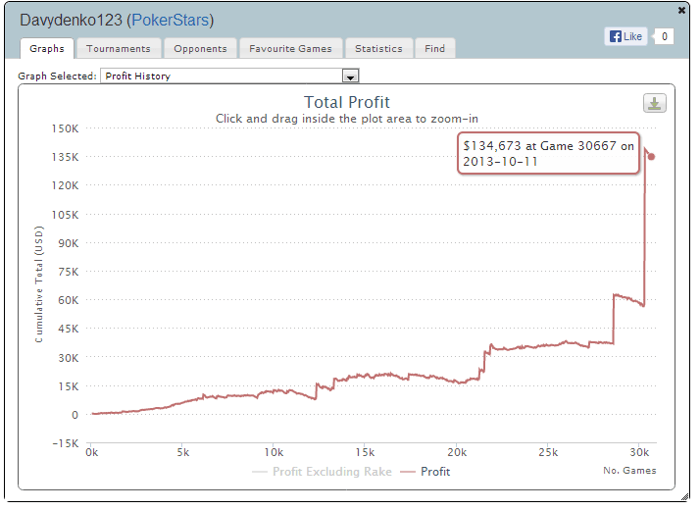Click the Facebook like count box
The height and width of the screenshot is (510, 700).
tap(664, 37)
